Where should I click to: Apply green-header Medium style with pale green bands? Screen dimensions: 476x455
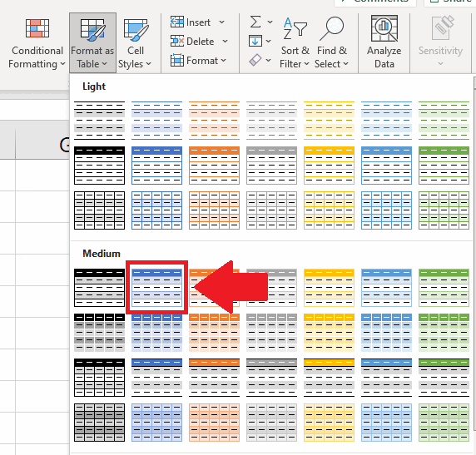(444, 288)
